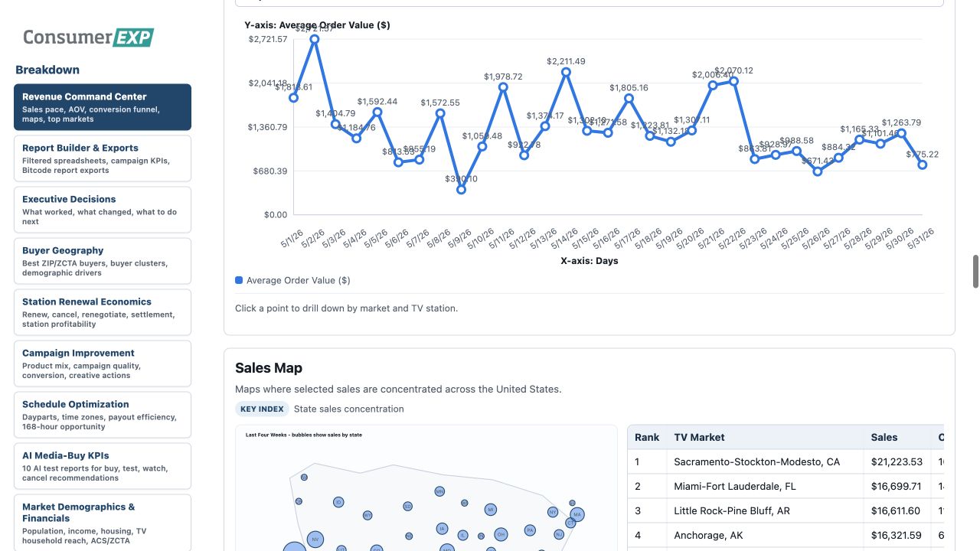Image resolution: width=980 pixels, height=551 pixels.
Task: Click sales value $16,611.60
Action: [897, 510]
